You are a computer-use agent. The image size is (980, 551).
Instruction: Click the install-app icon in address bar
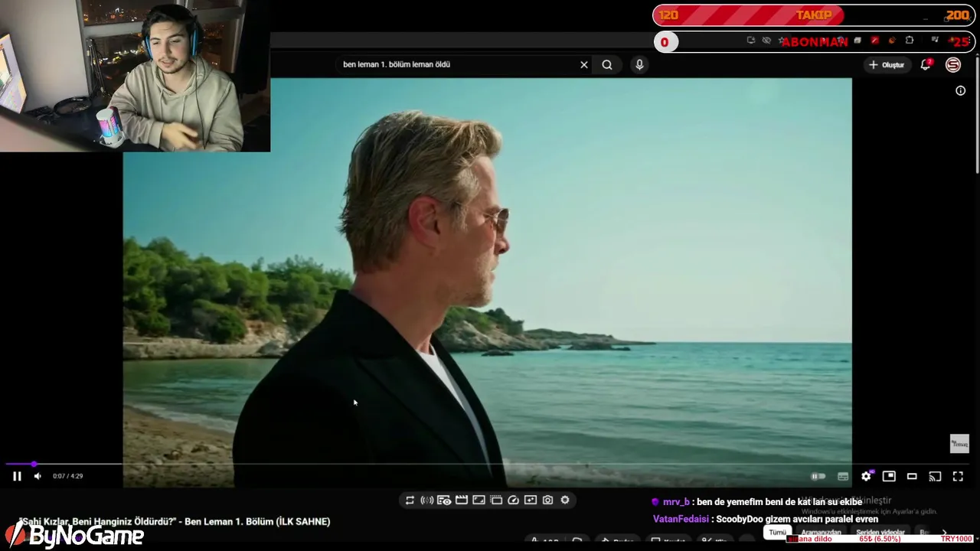[751, 41]
